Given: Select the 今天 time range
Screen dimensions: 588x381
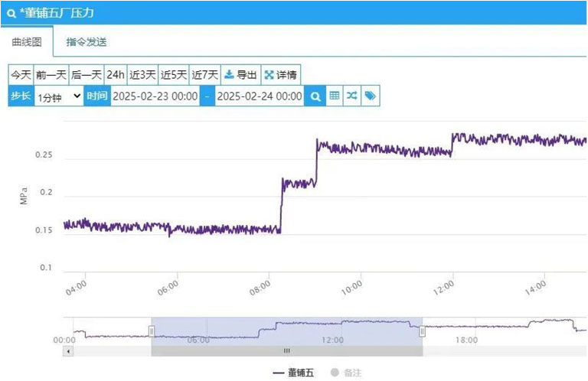Looking at the screenshot, I should pos(21,74).
